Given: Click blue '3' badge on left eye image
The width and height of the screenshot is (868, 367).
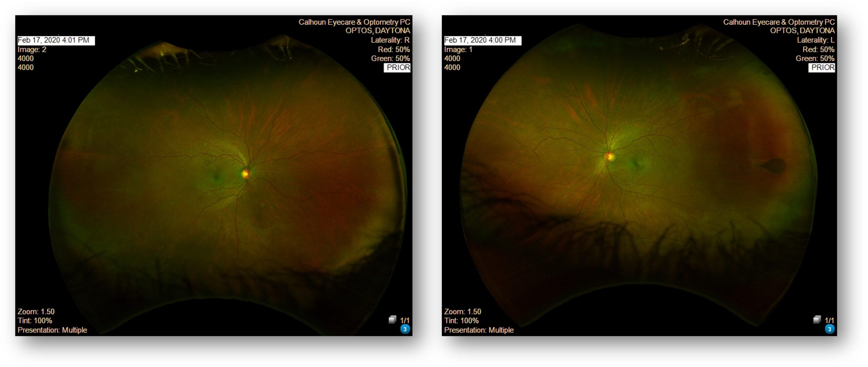Looking at the screenshot, I should [x=830, y=329].
